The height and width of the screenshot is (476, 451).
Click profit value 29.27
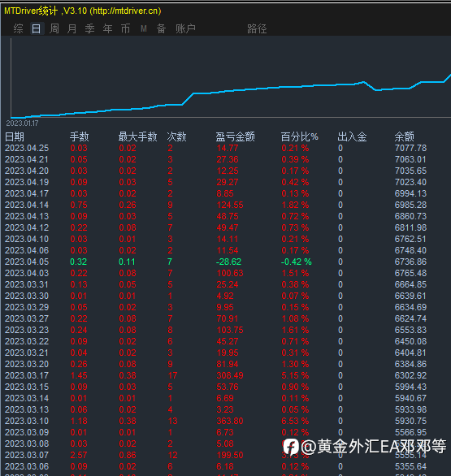pyautogui.click(x=228, y=182)
